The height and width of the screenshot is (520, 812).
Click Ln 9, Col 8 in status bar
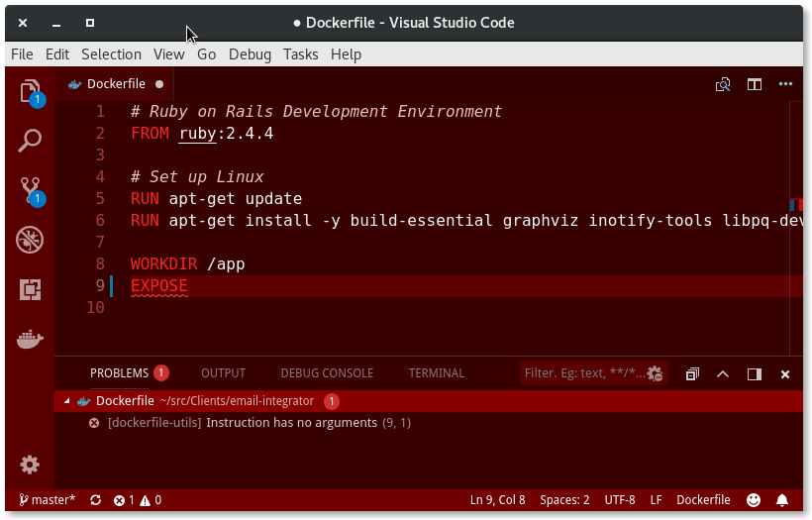(x=497, y=500)
